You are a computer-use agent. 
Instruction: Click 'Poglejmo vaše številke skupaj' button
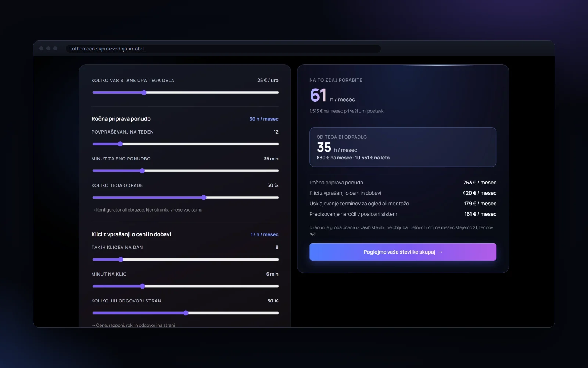[403, 252]
